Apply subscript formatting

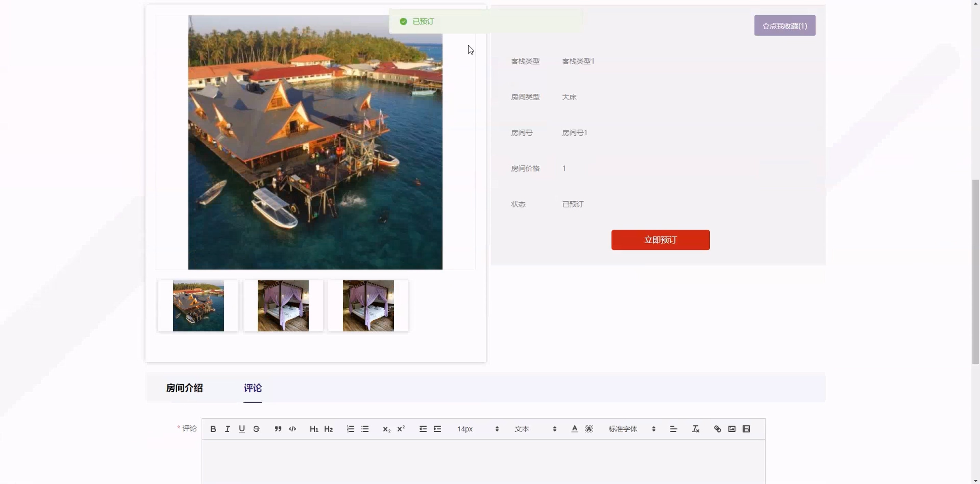[386, 429]
